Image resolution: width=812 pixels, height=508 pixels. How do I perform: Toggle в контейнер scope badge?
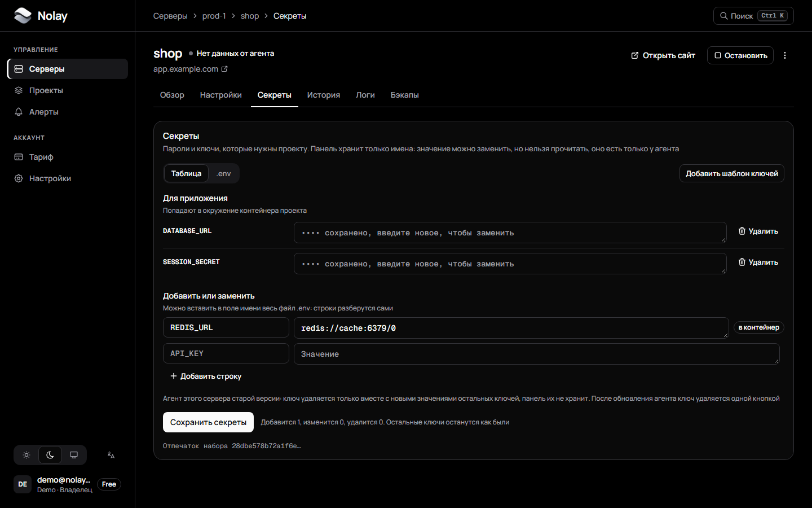759,327
